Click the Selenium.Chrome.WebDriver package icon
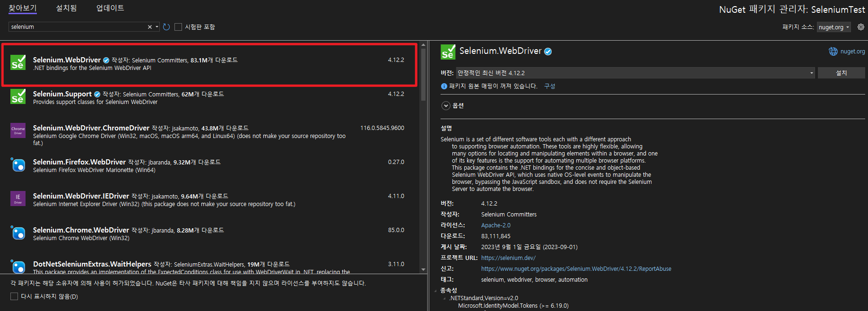 coord(18,233)
